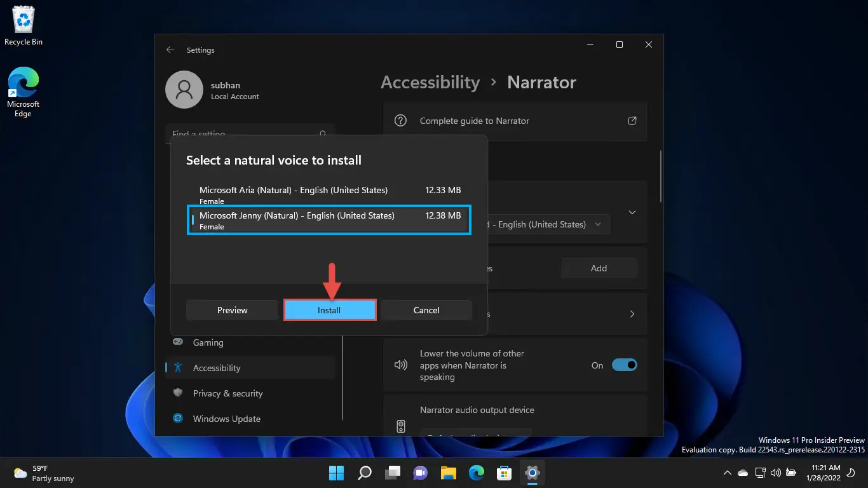Turn off Lower volume of other apps toggle
The height and width of the screenshot is (488, 868).
624,365
